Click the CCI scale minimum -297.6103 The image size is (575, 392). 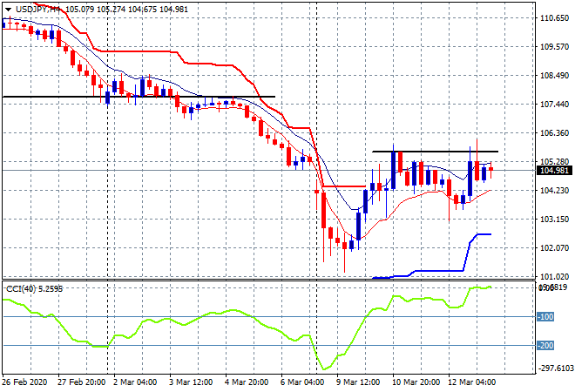(x=556, y=368)
